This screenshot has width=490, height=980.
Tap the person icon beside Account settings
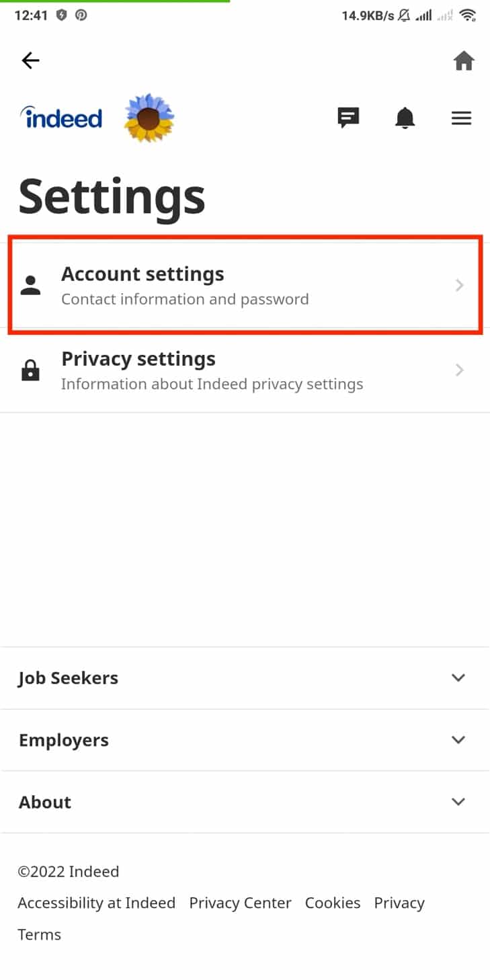click(x=30, y=285)
